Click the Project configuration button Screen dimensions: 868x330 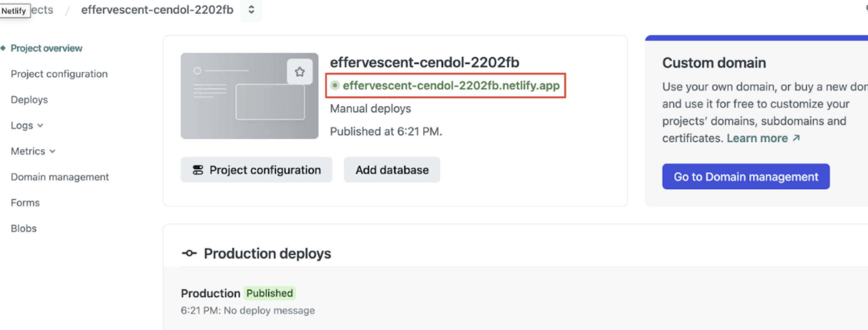pyautogui.click(x=256, y=170)
